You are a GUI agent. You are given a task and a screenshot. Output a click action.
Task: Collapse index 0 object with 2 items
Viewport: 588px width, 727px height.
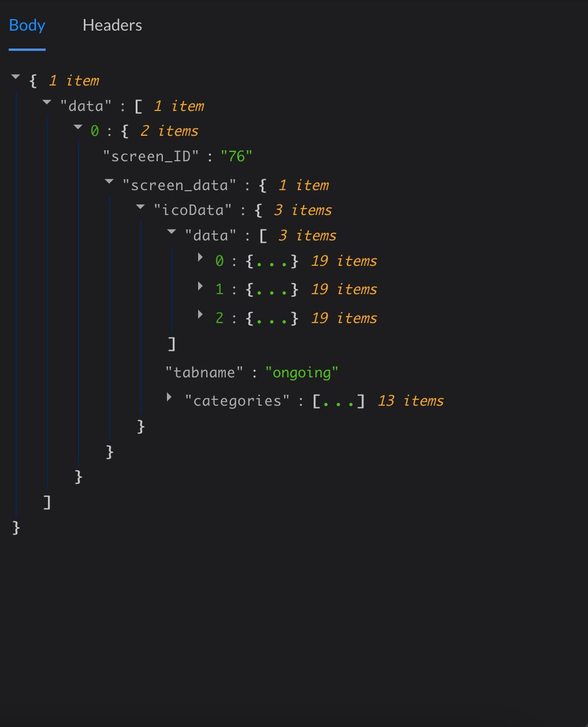click(x=78, y=127)
